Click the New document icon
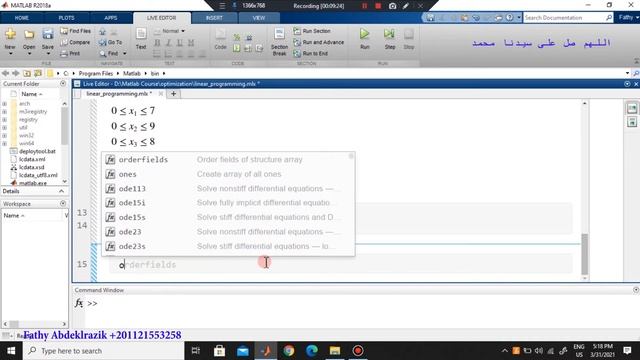Screen dimensions: 640x360 [10, 34]
